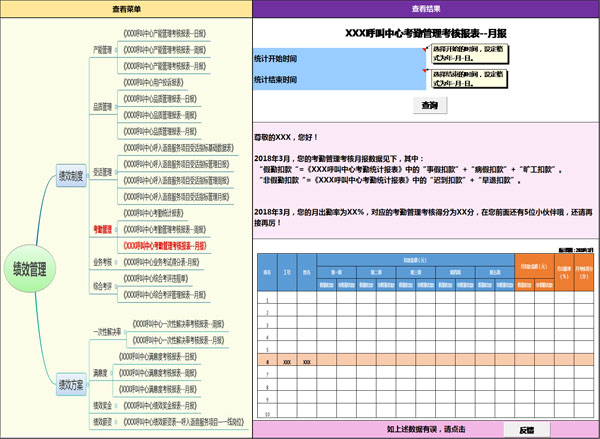The image size is (600, 439).
Task: Collapse the 绩效制度 branch via its toggle dot
Action: [88, 176]
